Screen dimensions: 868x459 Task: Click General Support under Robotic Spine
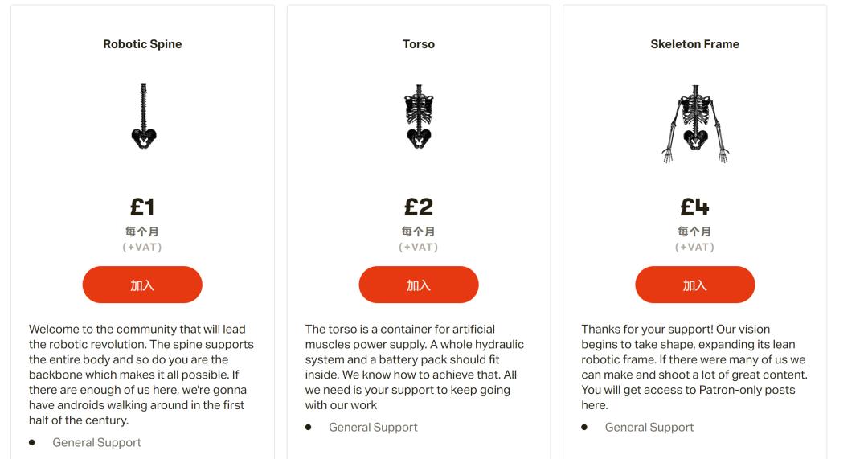97,442
